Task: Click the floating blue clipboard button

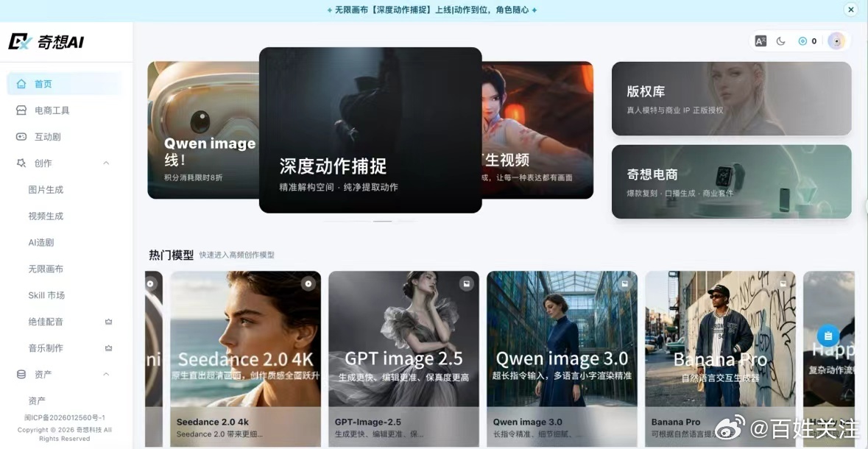Action: (x=828, y=336)
